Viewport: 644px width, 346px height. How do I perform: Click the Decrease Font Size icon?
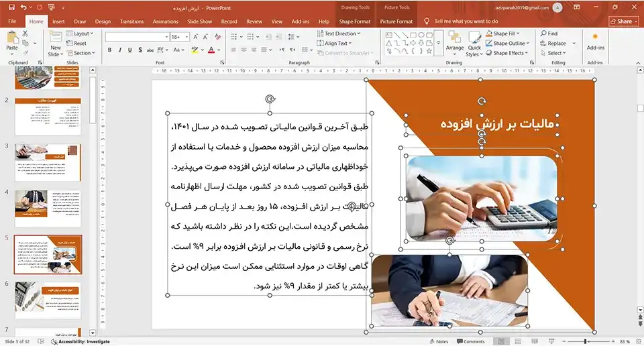click(x=205, y=37)
